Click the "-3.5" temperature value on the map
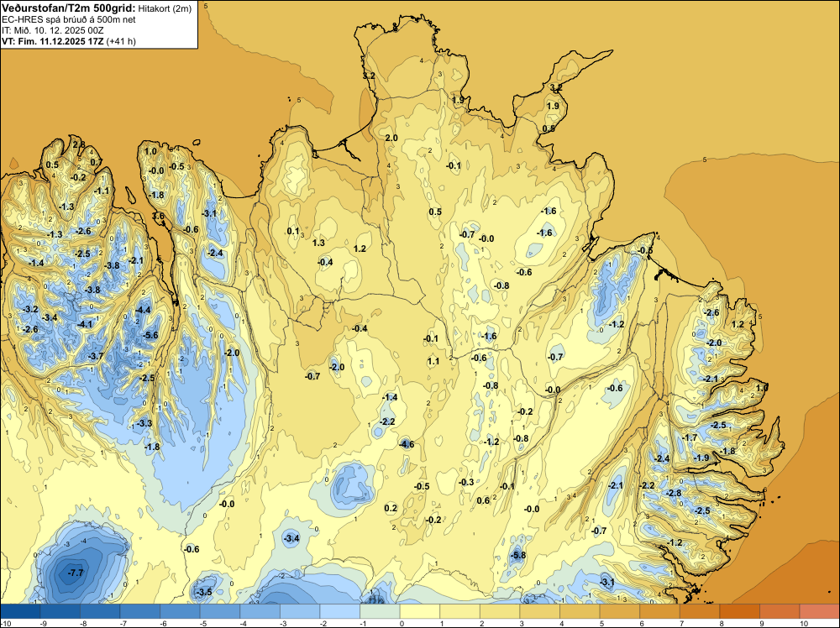Image resolution: width=840 pixels, height=628 pixels. point(204,592)
